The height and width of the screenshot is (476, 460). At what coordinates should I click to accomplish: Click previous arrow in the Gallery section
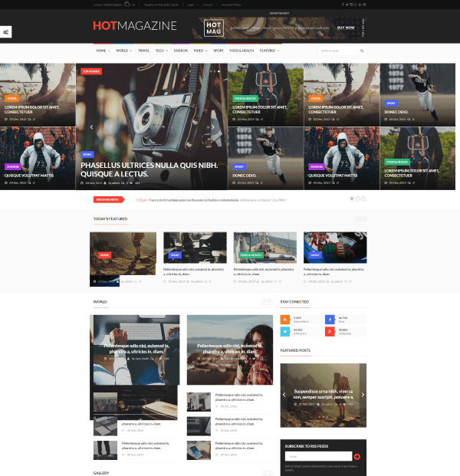264,473
